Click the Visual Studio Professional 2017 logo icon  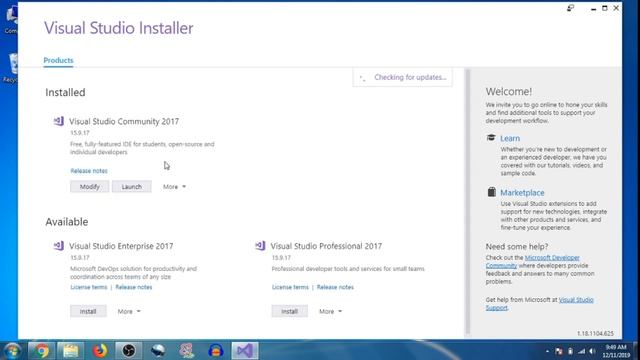coord(260,246)
